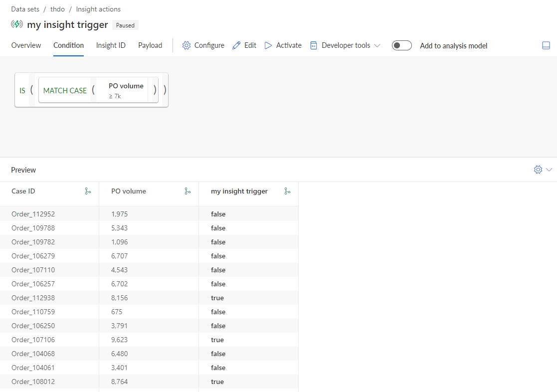Switch to the Overview tab
557x392 pixels.
[x=26, y=45]
